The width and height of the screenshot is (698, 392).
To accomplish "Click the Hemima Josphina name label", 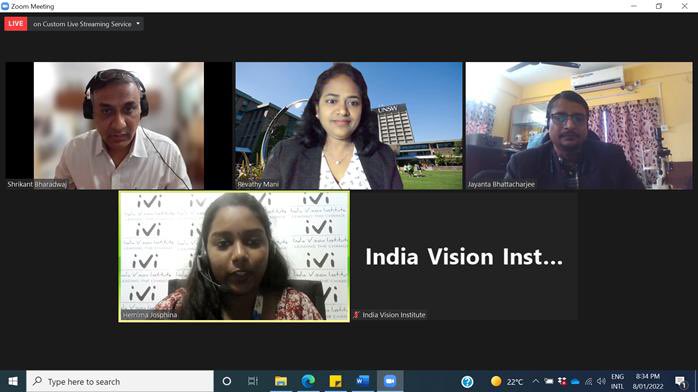I will [150, 315].
